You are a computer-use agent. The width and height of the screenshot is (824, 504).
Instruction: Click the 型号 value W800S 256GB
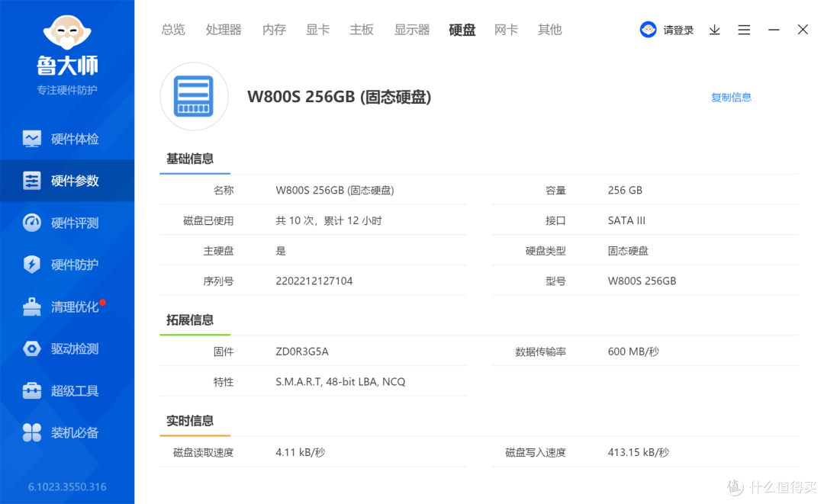tap(642, 281)
